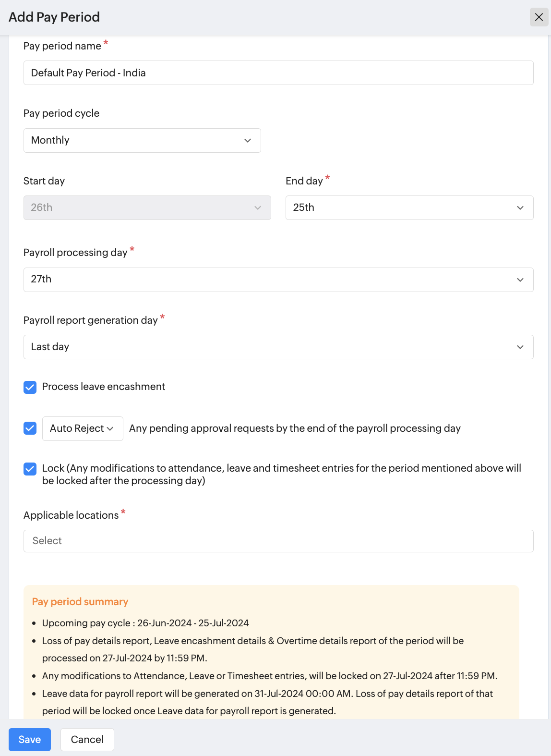The height and width of the screenshot is (756, 551).
Task: Click the Process leave encashment label
Action: click(x=104, y=387)
